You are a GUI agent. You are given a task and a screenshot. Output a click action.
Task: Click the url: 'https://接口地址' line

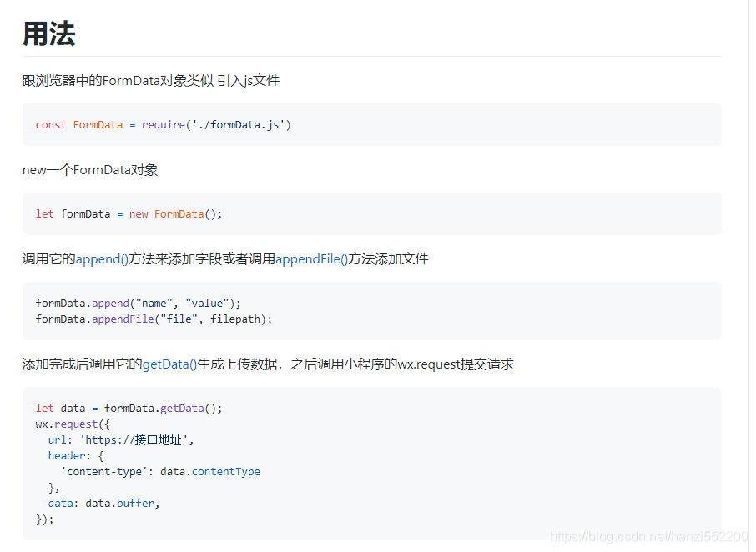[120, 439]
